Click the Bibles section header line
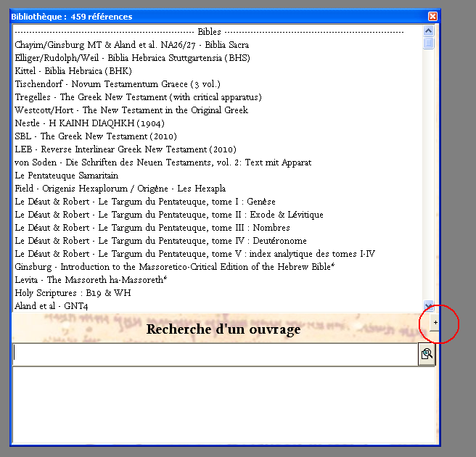 tap(209, 32)
